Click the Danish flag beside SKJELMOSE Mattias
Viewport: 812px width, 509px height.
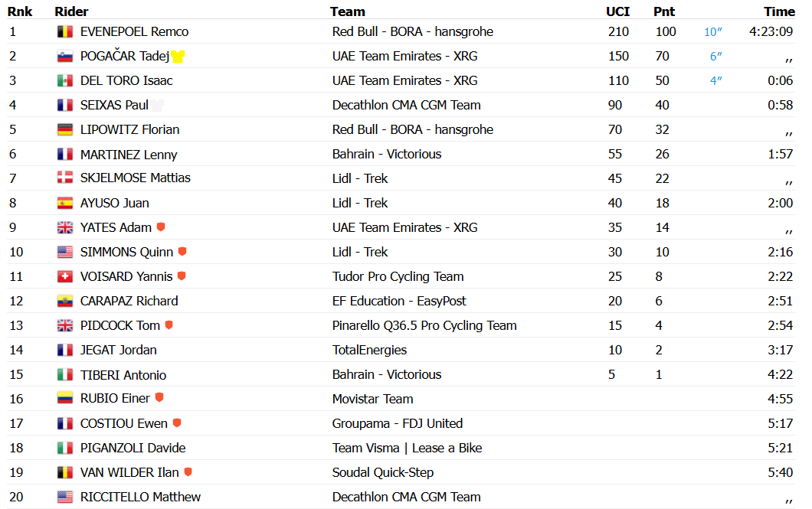65,178
